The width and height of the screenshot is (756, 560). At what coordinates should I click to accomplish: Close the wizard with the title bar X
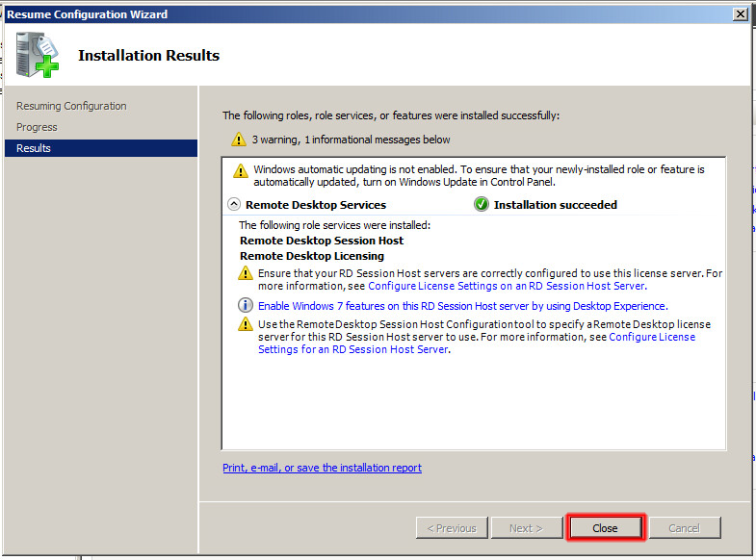[740, 14]
